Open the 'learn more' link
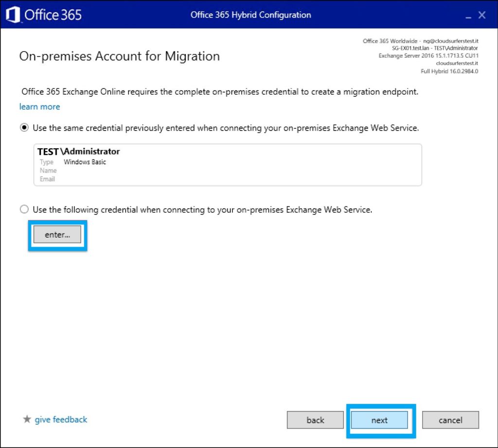The image size is (498, 448). [40, 106]
